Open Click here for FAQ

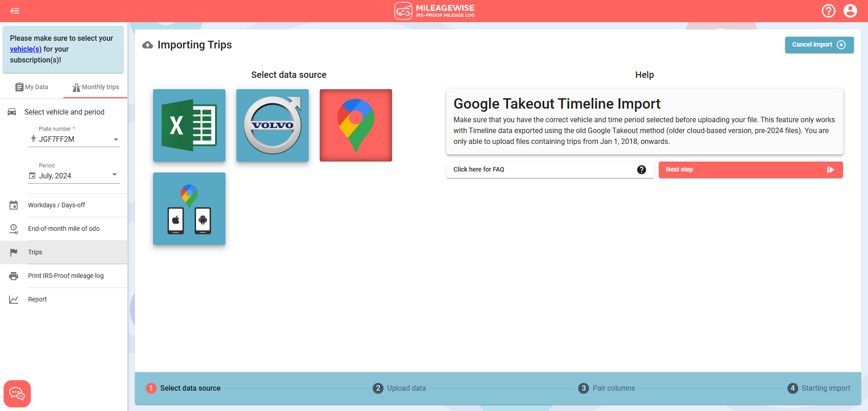[550, 170]
